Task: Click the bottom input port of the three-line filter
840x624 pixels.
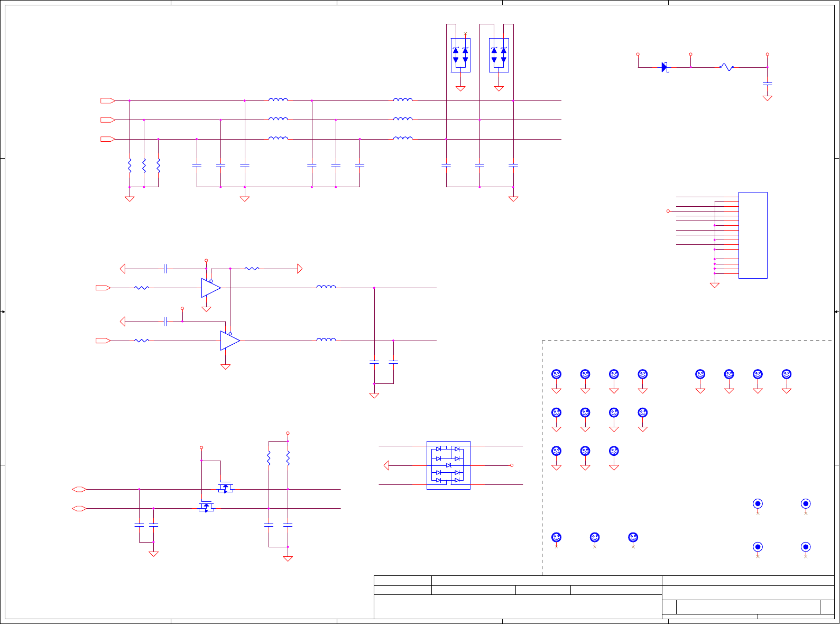Action: (108, 139)
